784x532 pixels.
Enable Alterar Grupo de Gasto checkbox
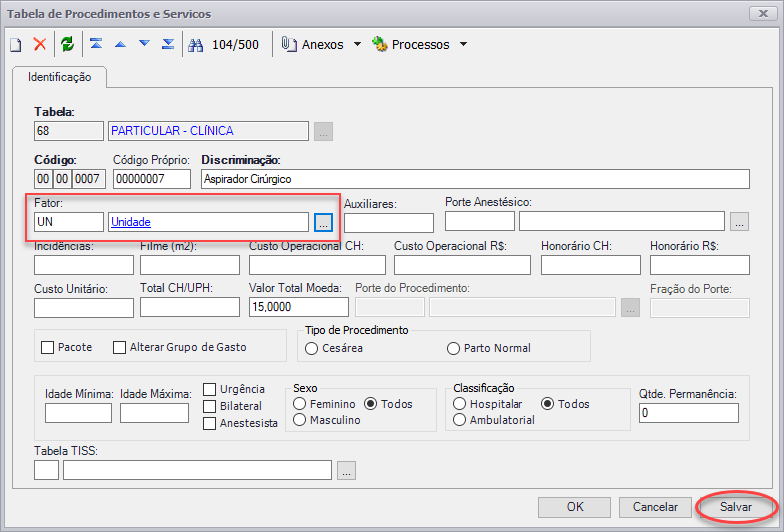[120, 348]
